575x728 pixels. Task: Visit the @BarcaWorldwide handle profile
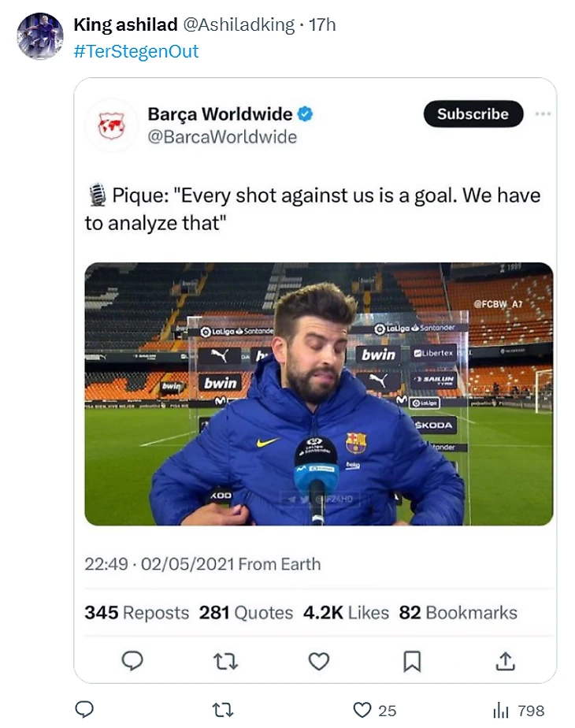click(x=222, y=136)
